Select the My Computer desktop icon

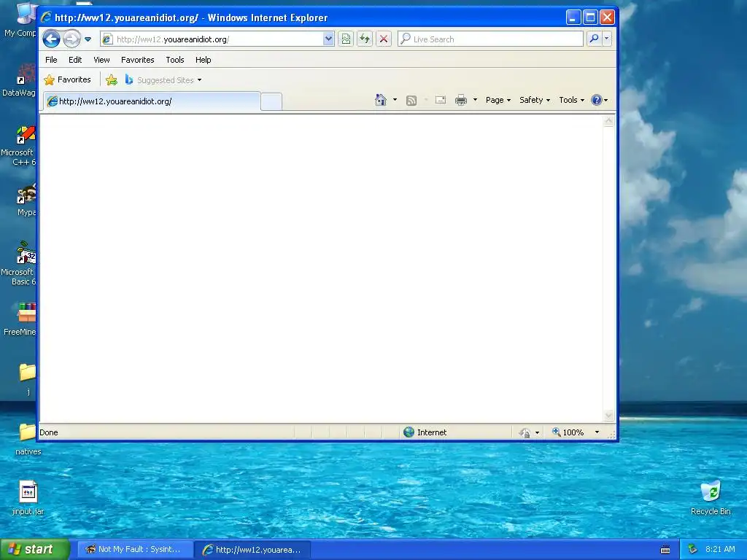pos(21,20)
